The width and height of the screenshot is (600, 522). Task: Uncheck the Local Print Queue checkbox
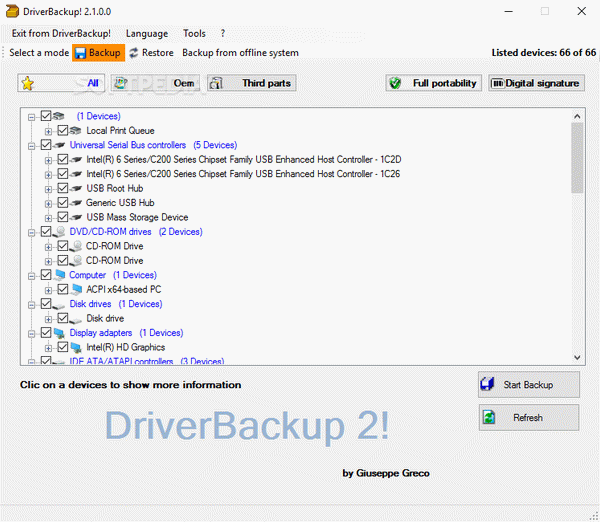point(63,130)
